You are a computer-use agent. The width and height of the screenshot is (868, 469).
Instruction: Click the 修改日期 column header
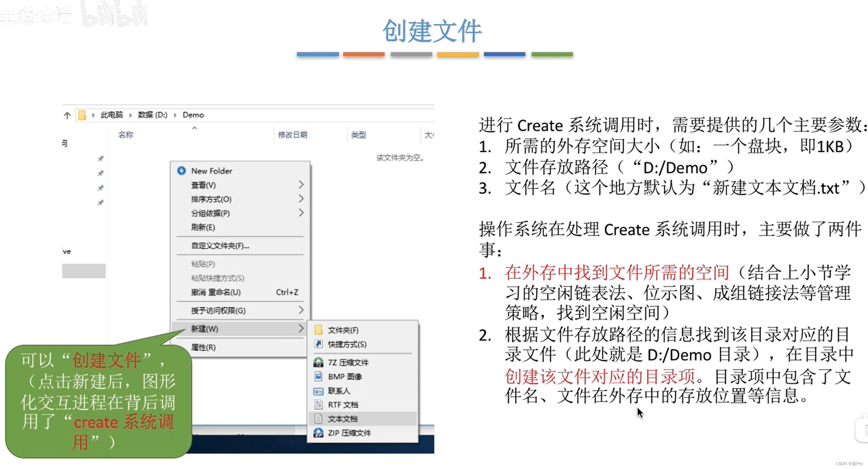pyautogui.click(x=292, y=135)
